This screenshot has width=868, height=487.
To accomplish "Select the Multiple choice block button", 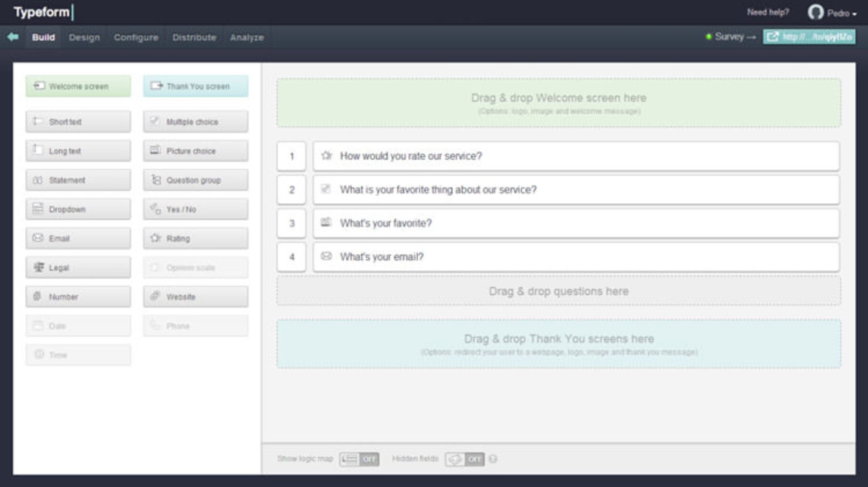I will click(195, 122).
